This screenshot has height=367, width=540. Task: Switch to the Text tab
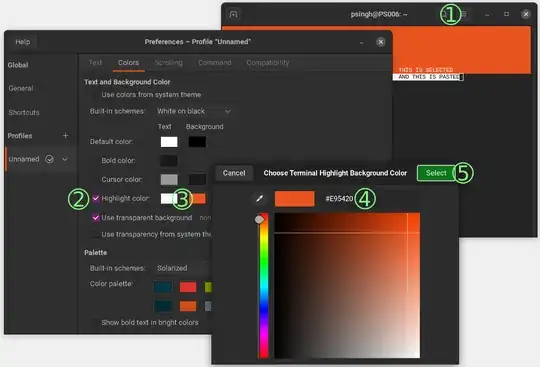point(95,63)
